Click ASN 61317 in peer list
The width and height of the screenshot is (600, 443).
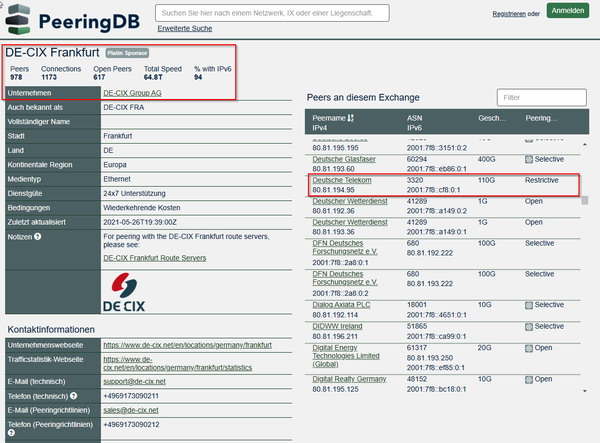tap(417, 348)
